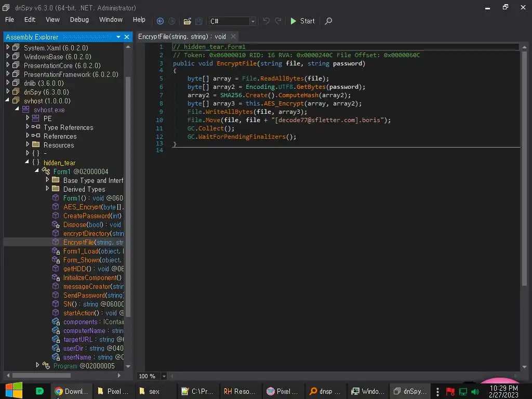The height and width of the screenshot is (399, 532).
Task: Select the EncryptFile(string, string) tab
Action: click(x=182, y=37)
